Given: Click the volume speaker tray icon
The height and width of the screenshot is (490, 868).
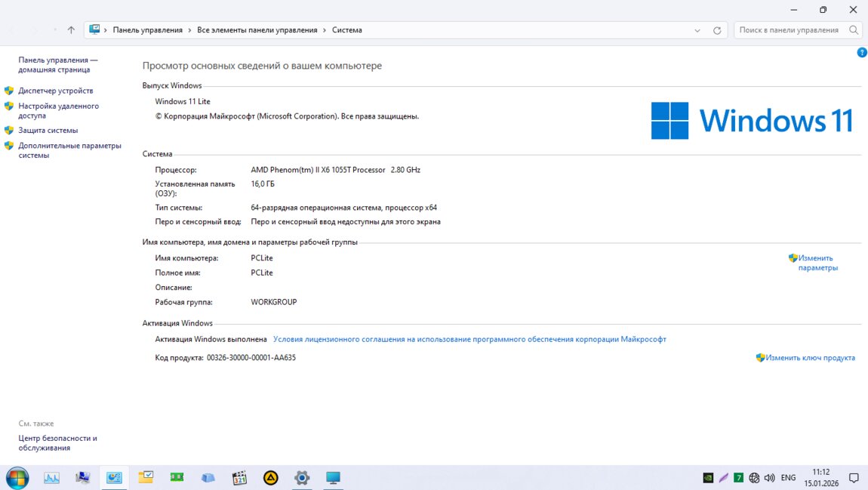Looking at the screenshot, I should pos(769,478).
